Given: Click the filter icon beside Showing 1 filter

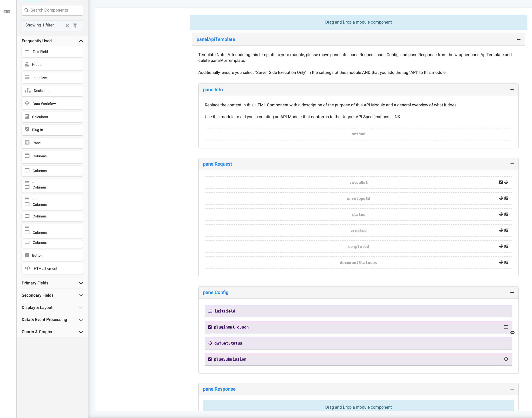Looking at the screenshot, I should pos(75,25).
